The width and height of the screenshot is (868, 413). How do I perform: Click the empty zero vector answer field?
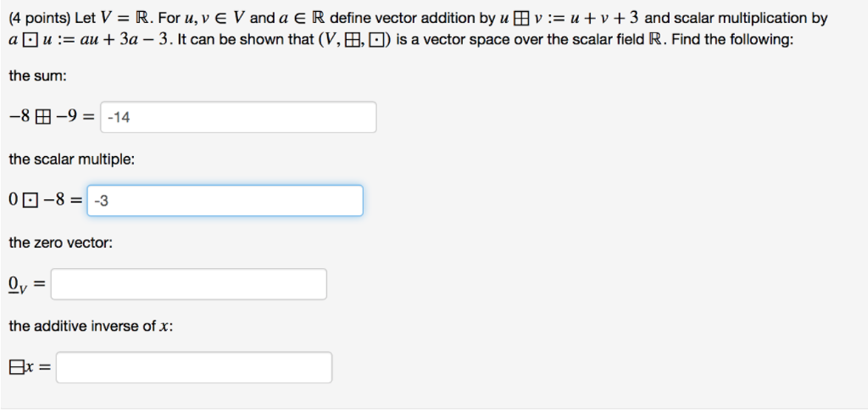point(188,284)
